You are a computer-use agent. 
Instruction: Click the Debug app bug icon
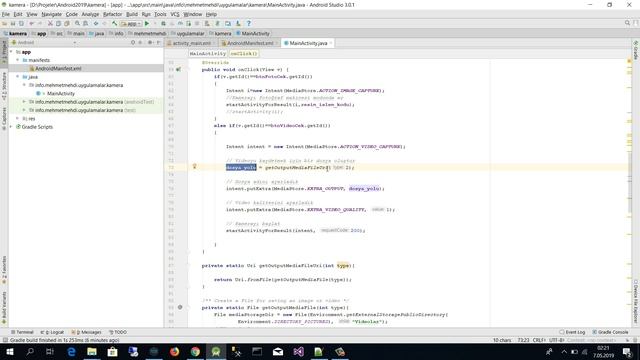pos(163,24)
